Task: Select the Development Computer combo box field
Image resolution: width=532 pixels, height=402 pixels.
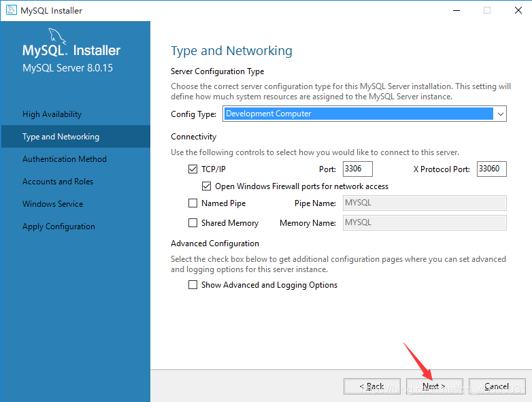Action: point(365,114)
